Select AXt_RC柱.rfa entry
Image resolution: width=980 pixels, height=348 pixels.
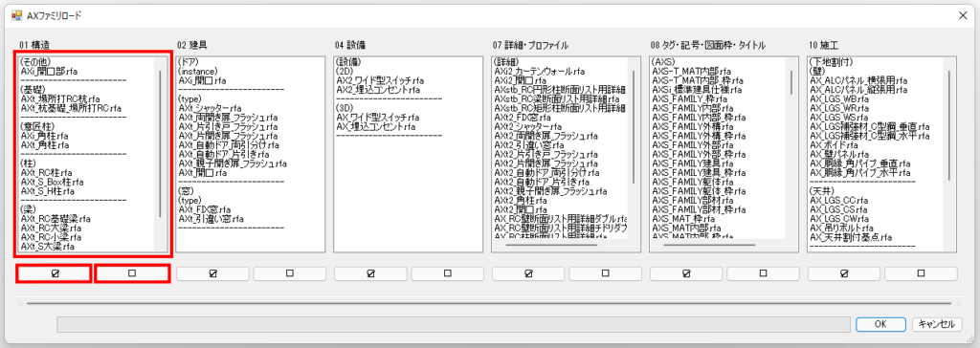46,172
